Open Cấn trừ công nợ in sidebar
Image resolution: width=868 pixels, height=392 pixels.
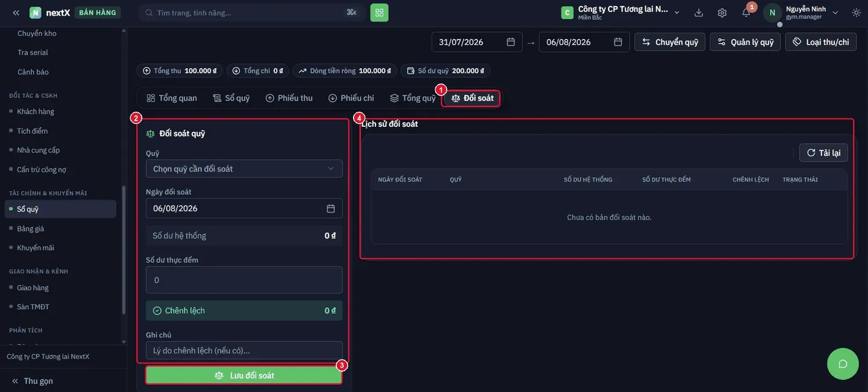[42, 170]
